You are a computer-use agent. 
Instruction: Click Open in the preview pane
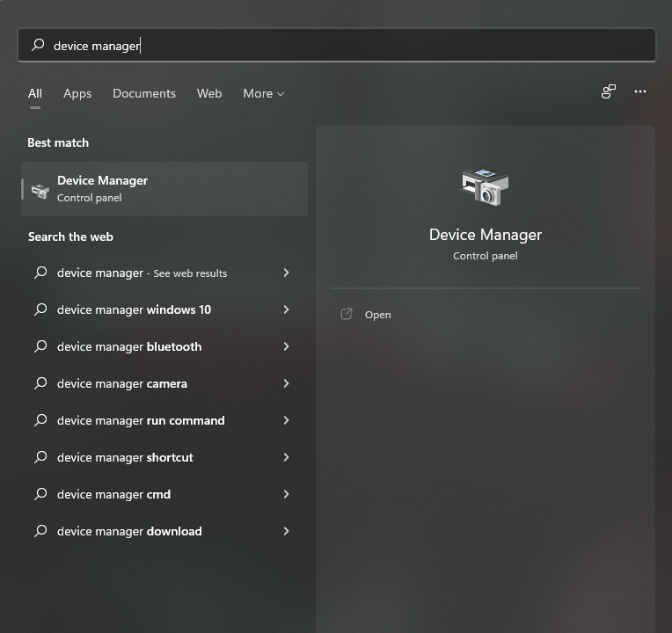[x=377, y=315]
